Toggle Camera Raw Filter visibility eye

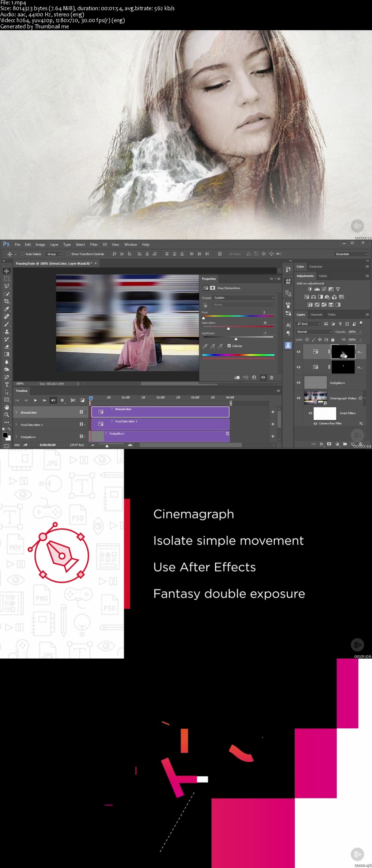(315, 424)
